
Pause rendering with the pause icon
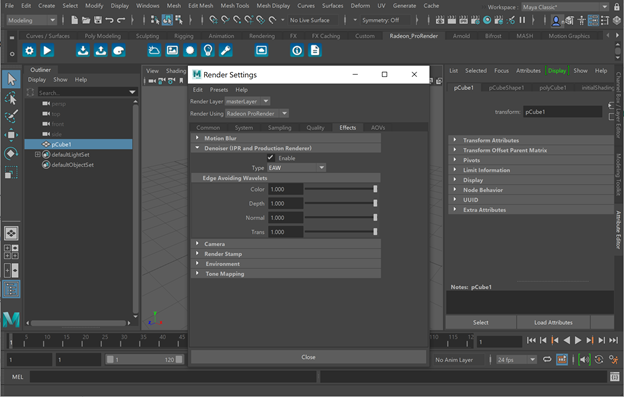click(523, 20)
